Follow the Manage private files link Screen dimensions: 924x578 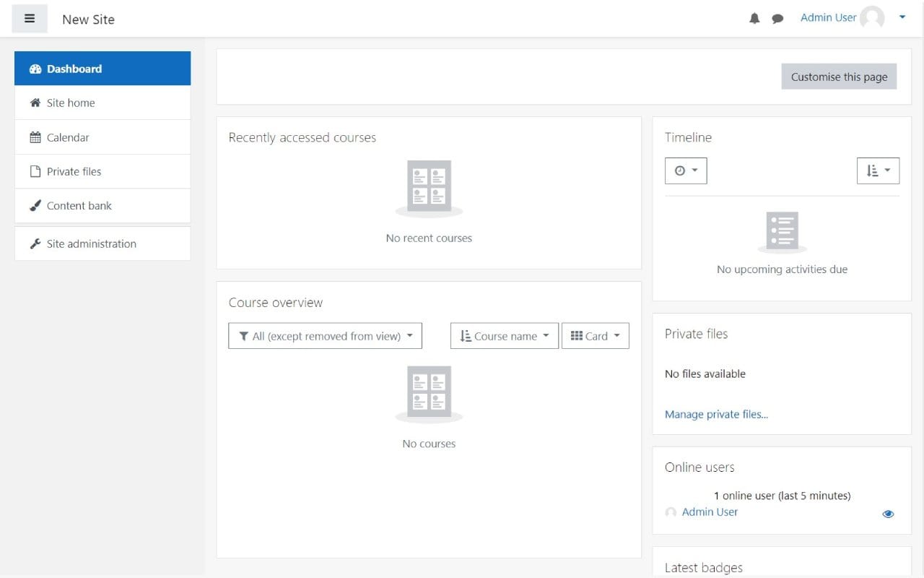click(716, 414)
